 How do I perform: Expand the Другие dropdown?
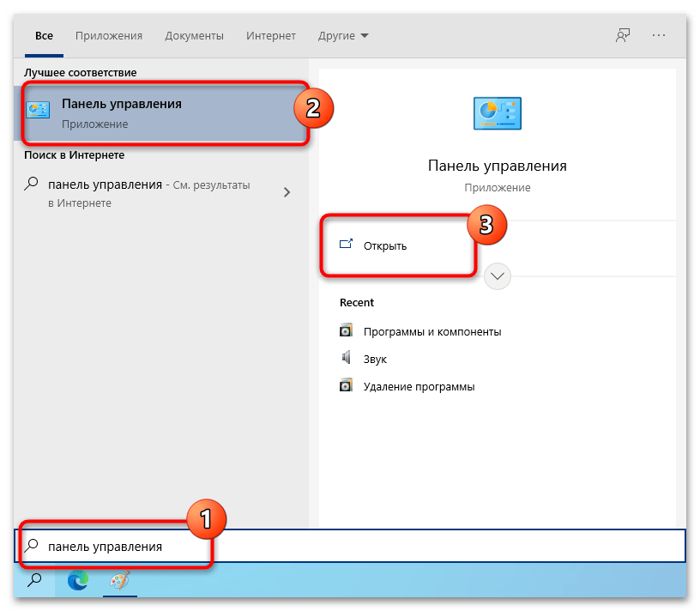(x=343, y=36)
